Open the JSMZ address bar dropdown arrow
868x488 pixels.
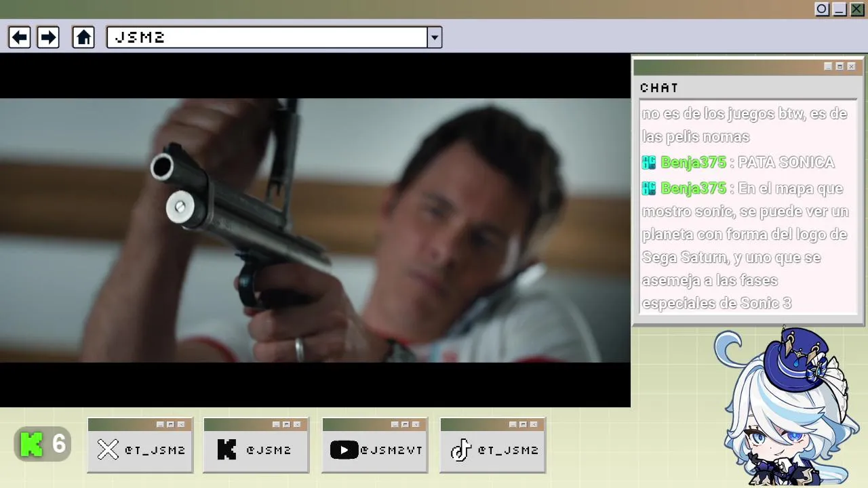pos(435,37)
